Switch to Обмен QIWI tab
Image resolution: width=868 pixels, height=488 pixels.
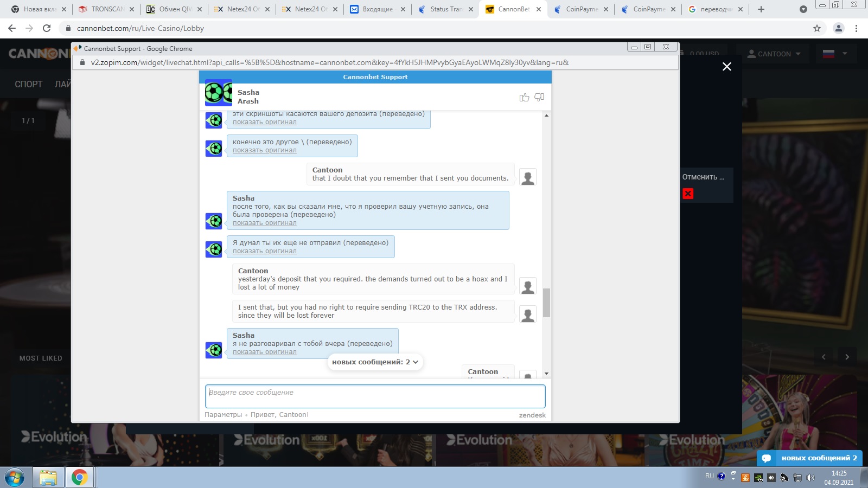pos(174,9)
